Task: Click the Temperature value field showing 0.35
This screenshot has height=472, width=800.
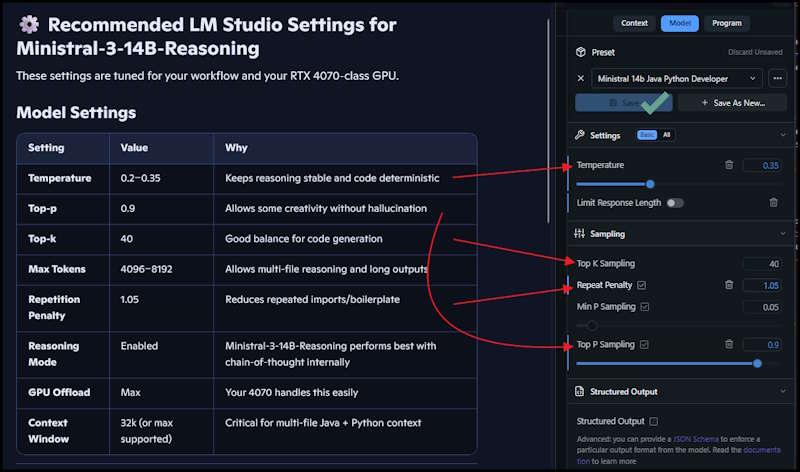Action: tap(762, 165)
